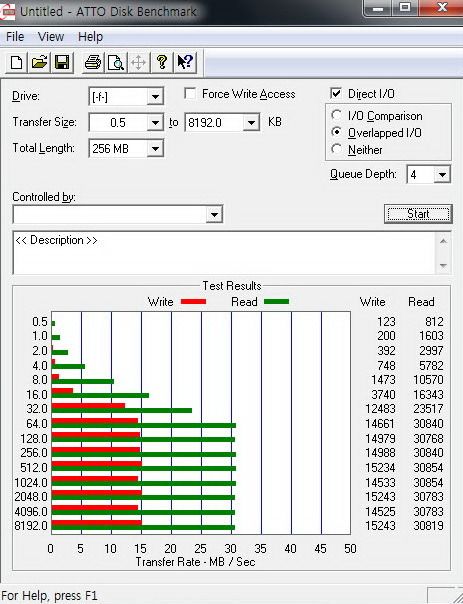Expand the Controlled by dropdown

point(214,214)
